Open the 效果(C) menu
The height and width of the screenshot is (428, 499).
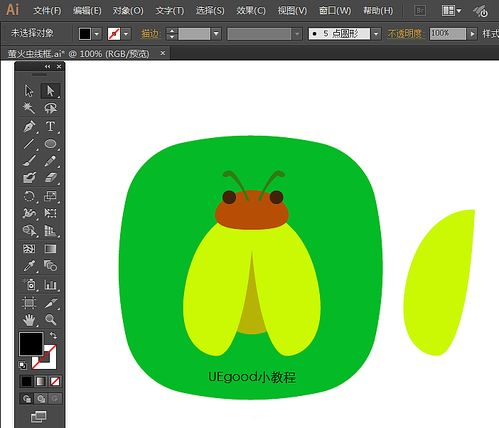(251, 11)
